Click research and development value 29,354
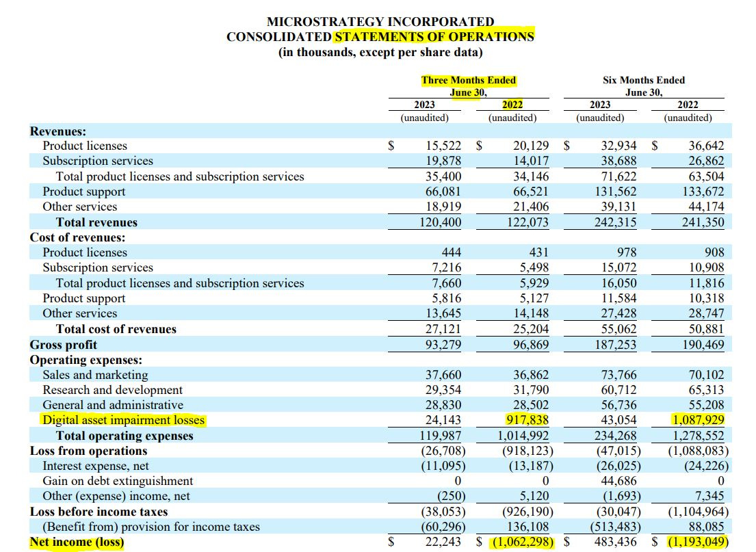The height and width of the screenshot is (552, 756). click(x=443, y=389)
